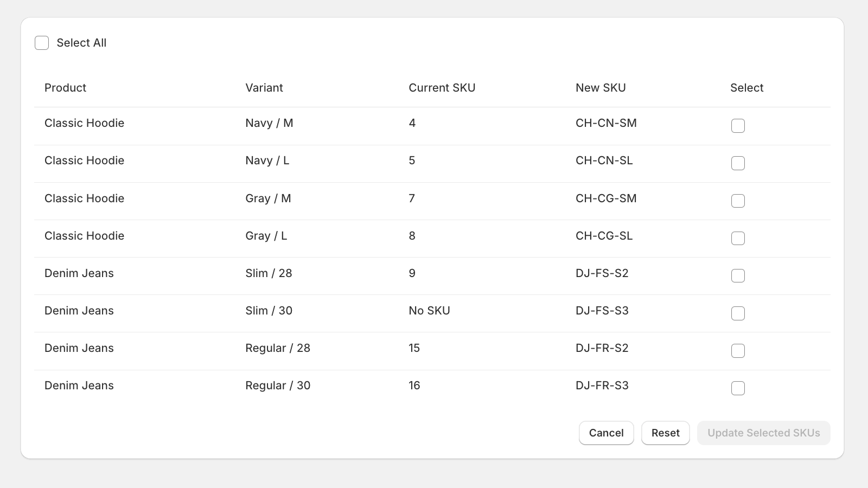The image size is (868, 488).
Task: Click the Cancel button
Action: (x=606, y=433)
